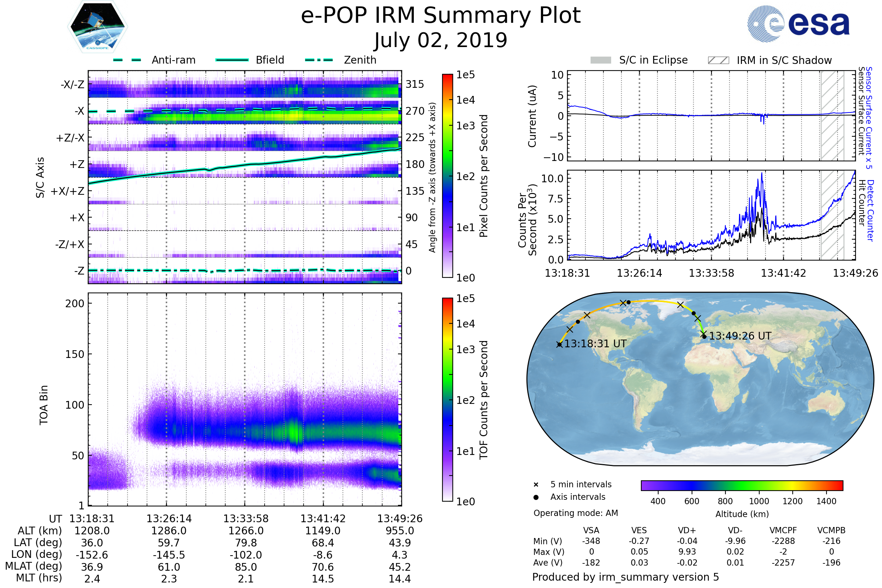Click the MLT (hrs) row label
882x588 pixels.
pyautogui.click(x=39, y=578)
